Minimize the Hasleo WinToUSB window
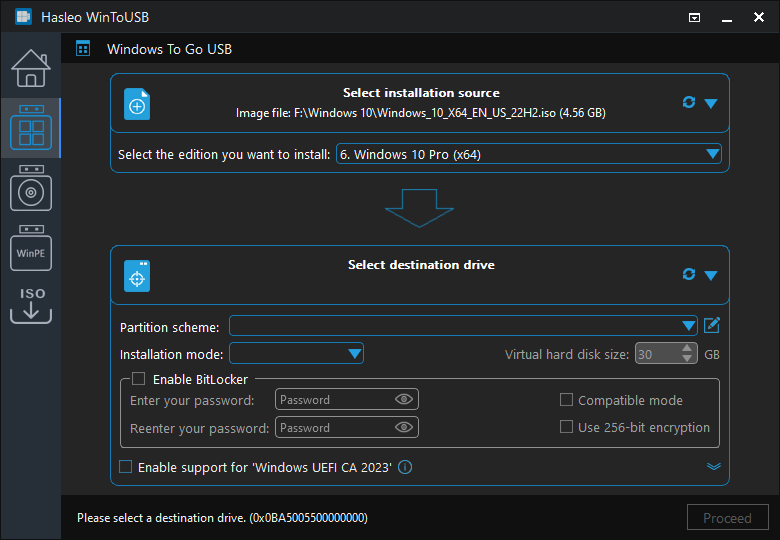Image resolution: width=780 pixels, height=540 pixels. tap(727, 18)
